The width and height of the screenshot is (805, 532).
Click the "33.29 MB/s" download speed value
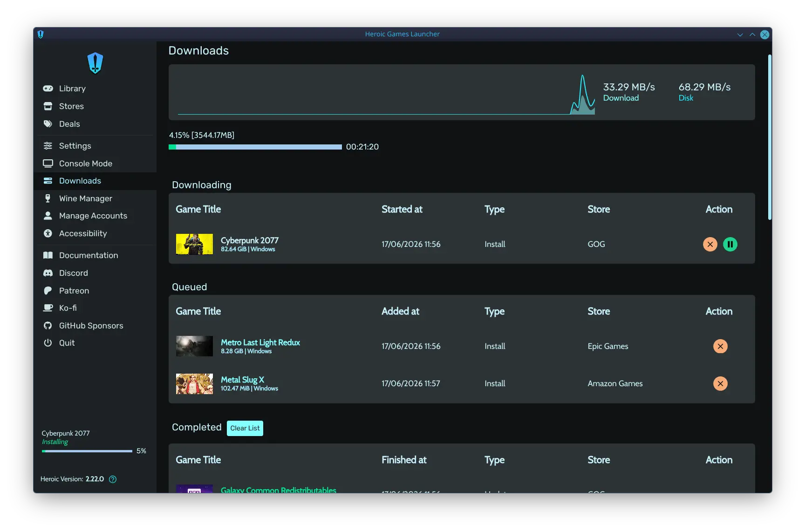tap(629, 87)
